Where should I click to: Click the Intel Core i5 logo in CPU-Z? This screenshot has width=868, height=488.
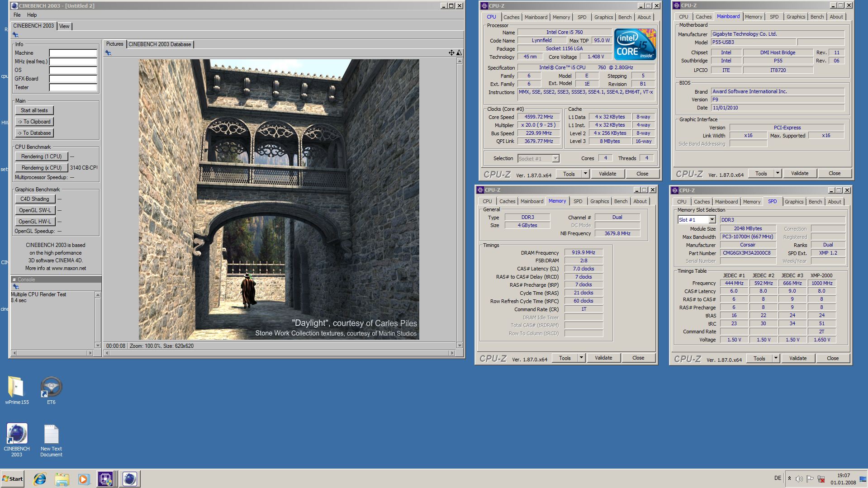coord(635,44)
